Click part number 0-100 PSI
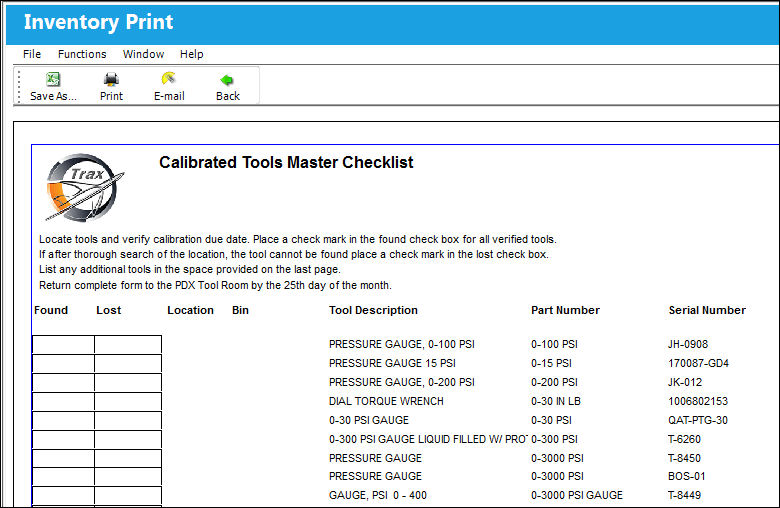780x508 pixels. (554, 344)
